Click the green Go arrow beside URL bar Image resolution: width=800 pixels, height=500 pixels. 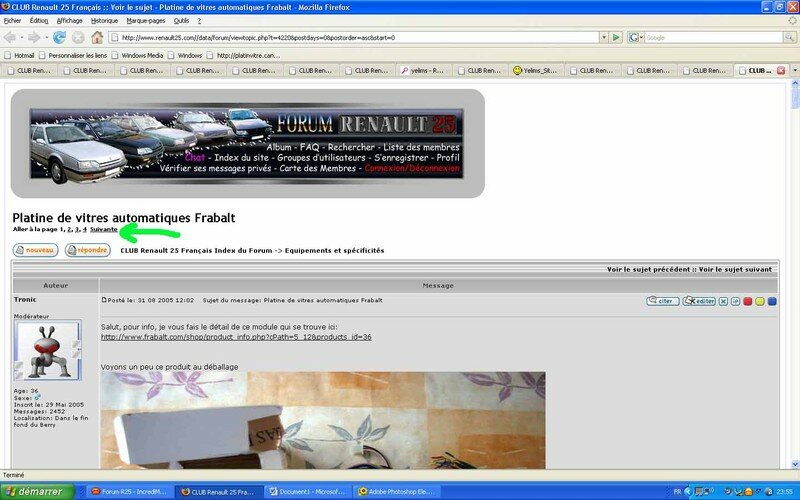click(x=616, y=37)
